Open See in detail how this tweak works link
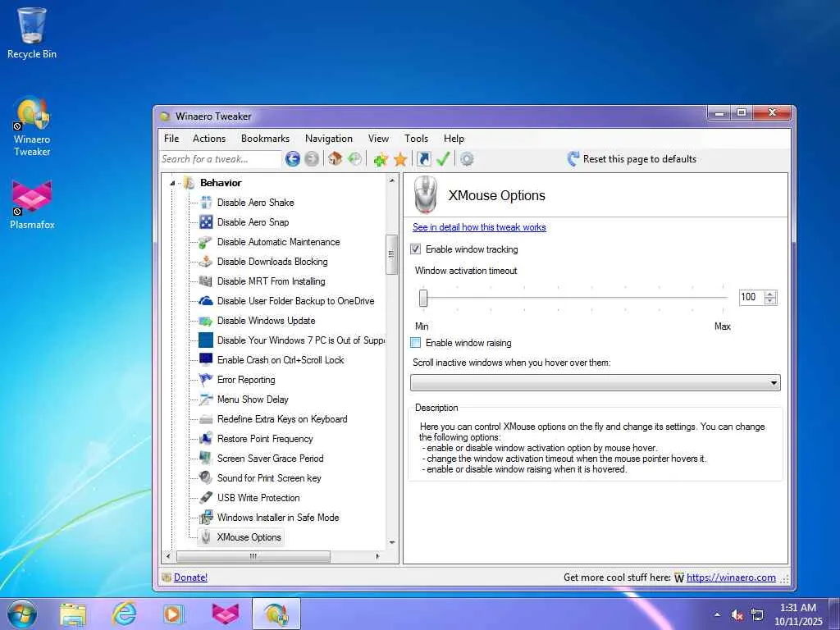840x630 pixels. [x=479, y=227]
